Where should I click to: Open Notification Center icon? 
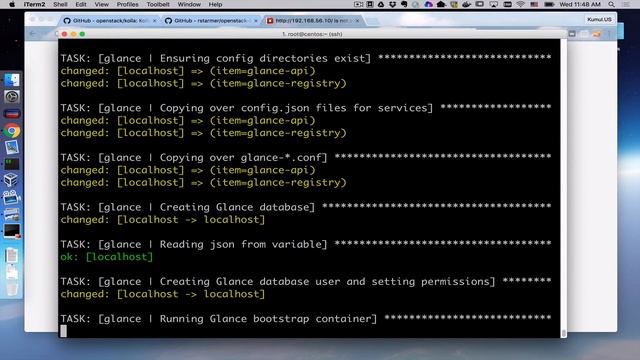tap(627, 4)
